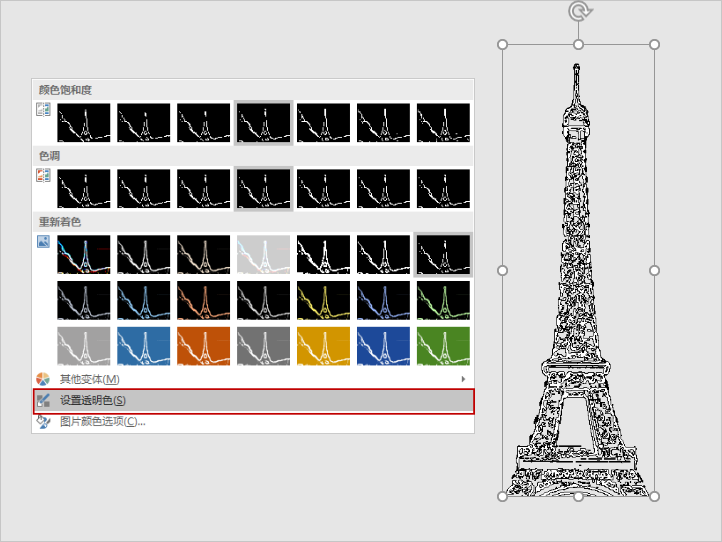Click the bottom-left sizing handle of the picture
Screen dimensions: 722x542
pyautogui.click(x=503, y=496)
